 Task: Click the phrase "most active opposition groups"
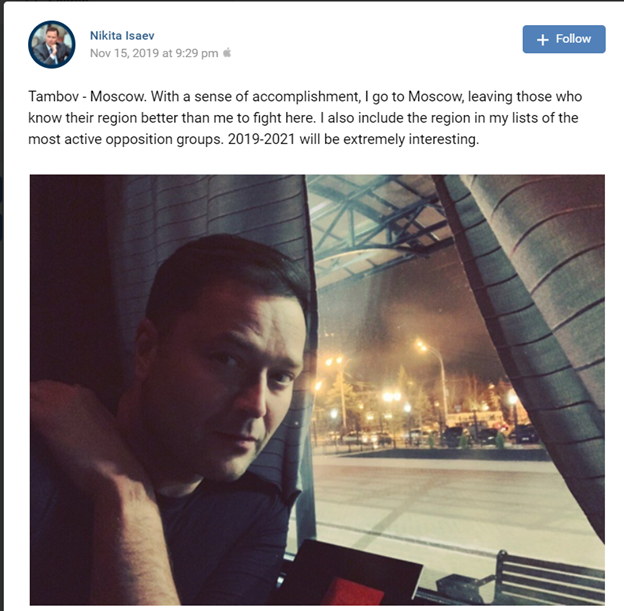point(126,140)
